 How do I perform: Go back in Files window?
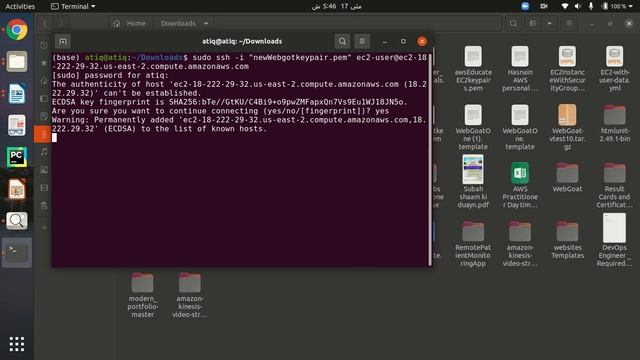(45, 24)
